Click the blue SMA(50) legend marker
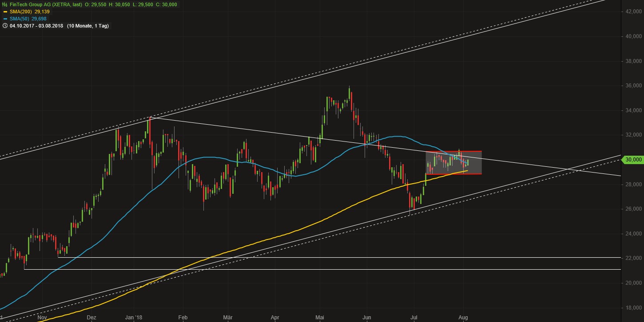Image resolution: width=644 pixels, height=322 pixels. [4, 19]
